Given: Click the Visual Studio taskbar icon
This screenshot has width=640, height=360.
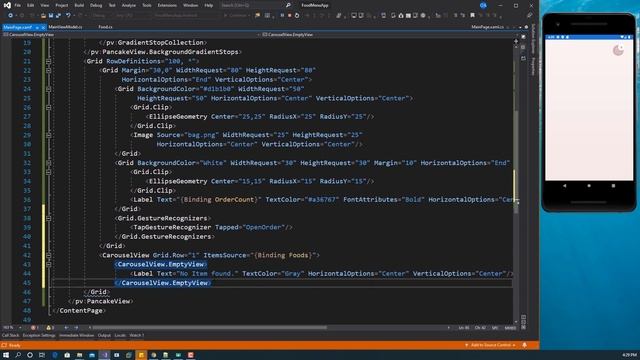Looking at the screenshot, I should point(104,355).
